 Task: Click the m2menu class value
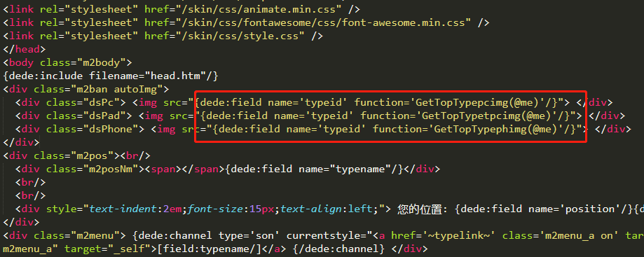click(x=99, y=236)
